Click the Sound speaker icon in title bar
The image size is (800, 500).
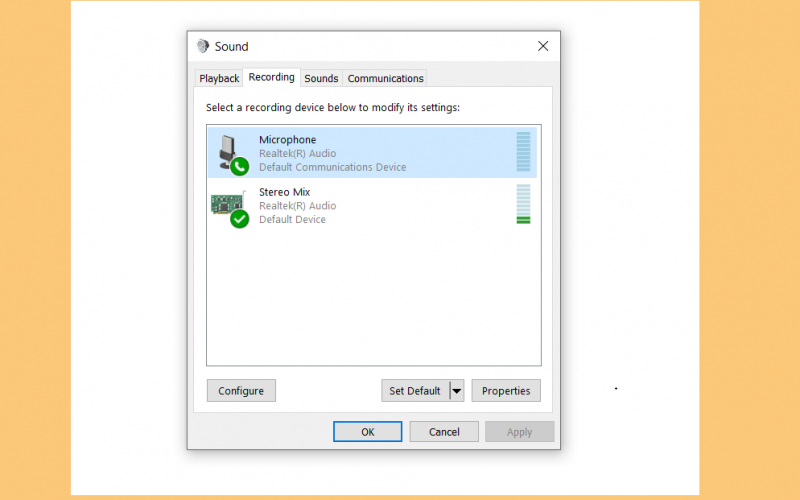[203, 46]
